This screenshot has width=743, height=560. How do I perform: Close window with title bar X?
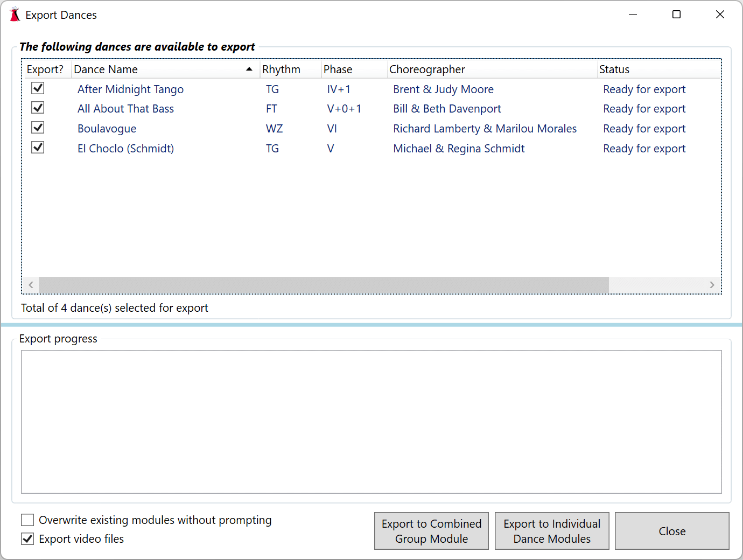point(720,15)
